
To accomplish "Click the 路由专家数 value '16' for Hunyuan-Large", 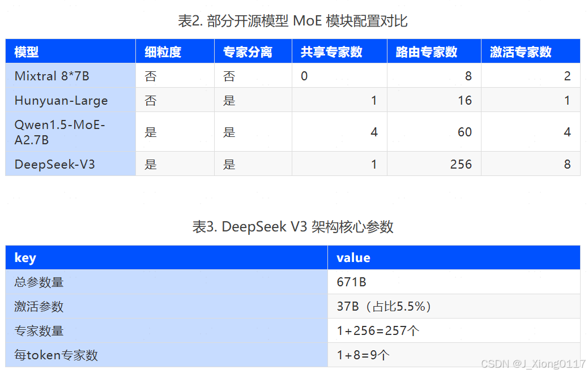I will click(x=465, y=100).
